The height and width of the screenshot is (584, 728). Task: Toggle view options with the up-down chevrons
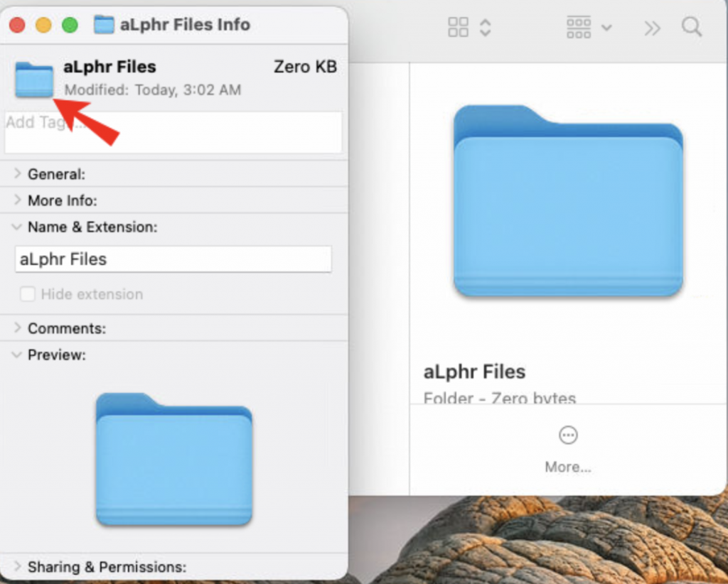tap(485, 27)
